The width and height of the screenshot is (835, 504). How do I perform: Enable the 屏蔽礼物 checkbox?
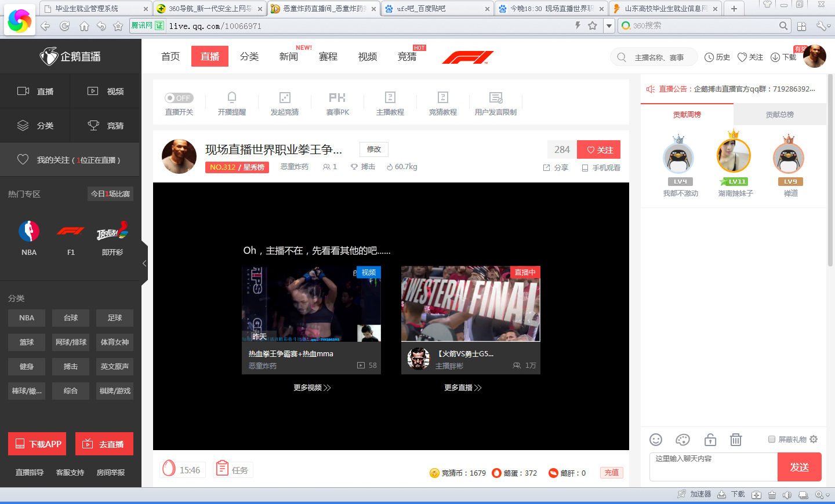click(772, 439)
